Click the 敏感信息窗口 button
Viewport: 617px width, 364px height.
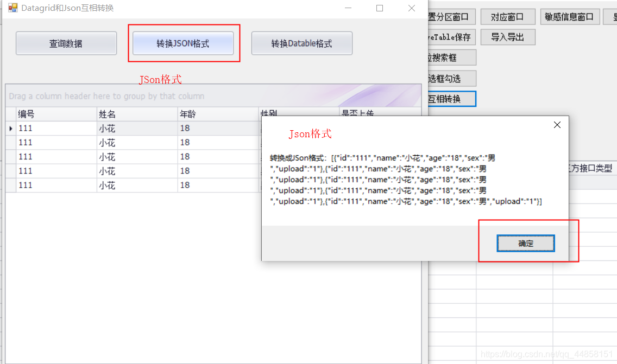coord(570,16)
